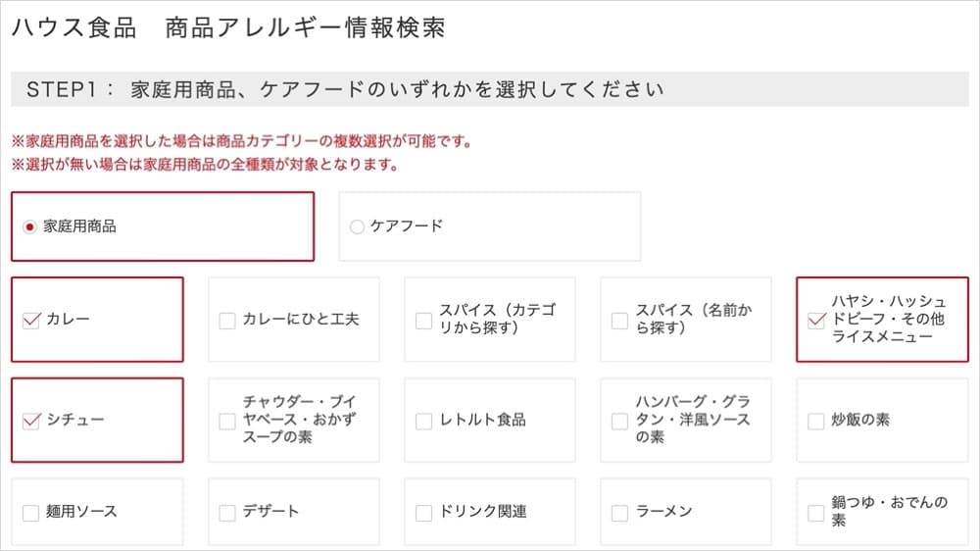Check the レトルト食品 checkbox

pos(423,422)
